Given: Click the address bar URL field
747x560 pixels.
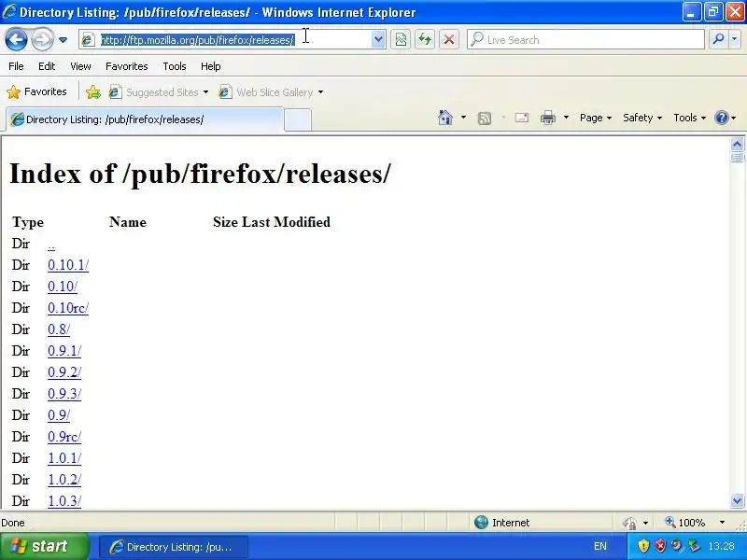Looking at the screenshot, I should click(226, 40).
